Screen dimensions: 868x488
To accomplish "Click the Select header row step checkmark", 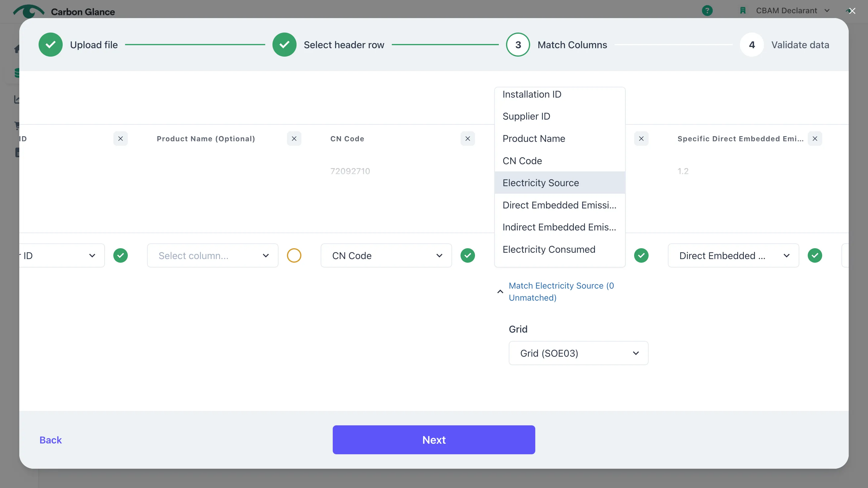I will (285, 45).
